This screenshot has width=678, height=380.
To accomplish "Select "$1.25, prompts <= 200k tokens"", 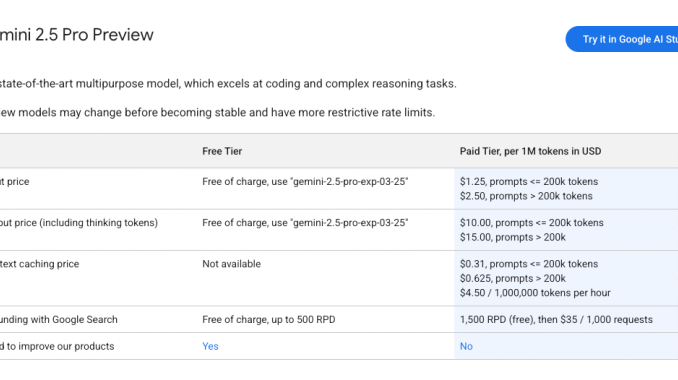I will (x=529, y=182).
